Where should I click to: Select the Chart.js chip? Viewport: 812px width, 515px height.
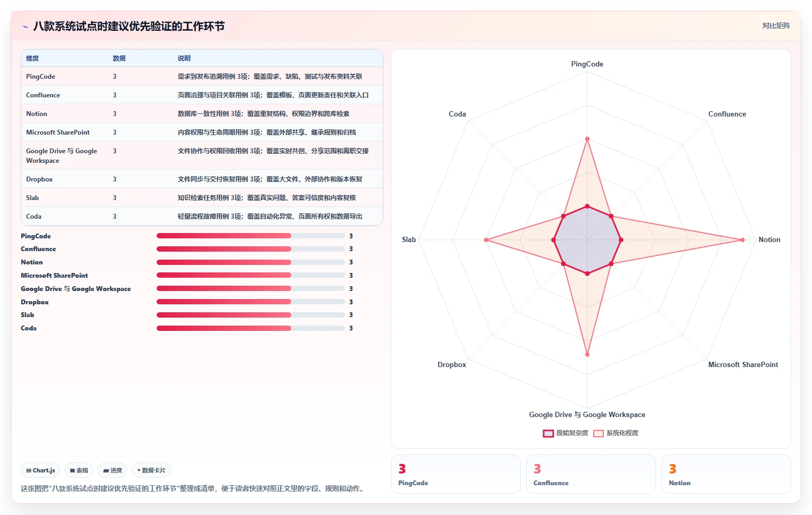click(40, 470)
